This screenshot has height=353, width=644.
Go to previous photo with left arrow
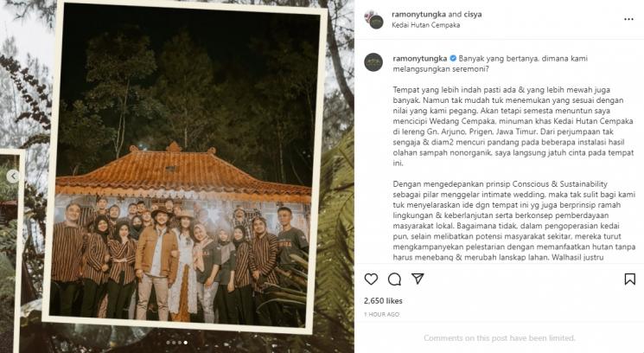(x=13, y=176)
